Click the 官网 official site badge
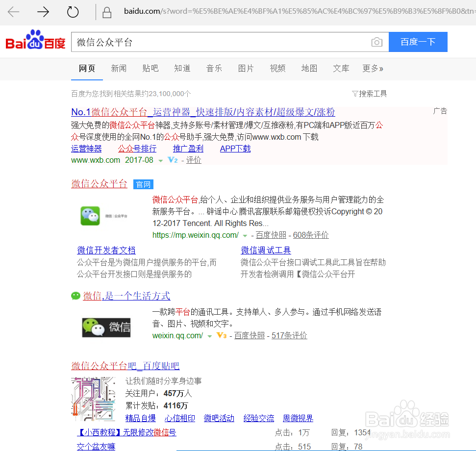 (x=143, y=184)
